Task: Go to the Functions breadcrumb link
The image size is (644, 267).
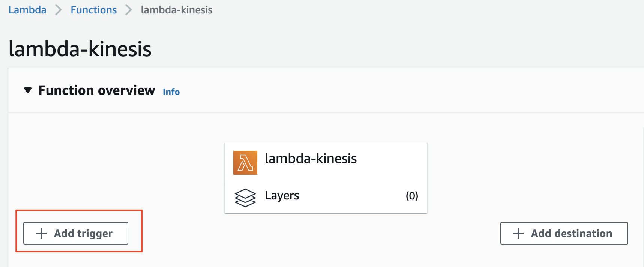Action: click(x=94, y=10)
